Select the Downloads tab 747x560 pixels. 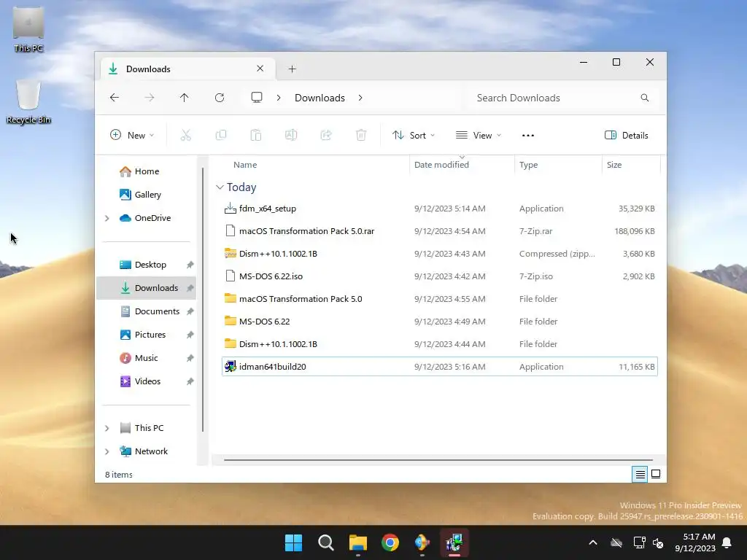click(x=188, y=69)
